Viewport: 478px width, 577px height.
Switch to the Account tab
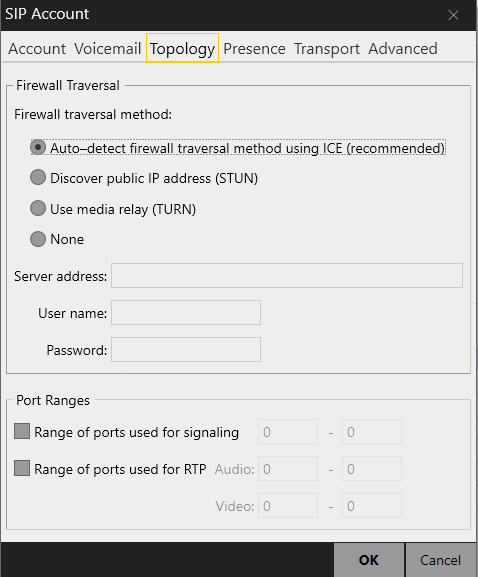tap(37, 49)
